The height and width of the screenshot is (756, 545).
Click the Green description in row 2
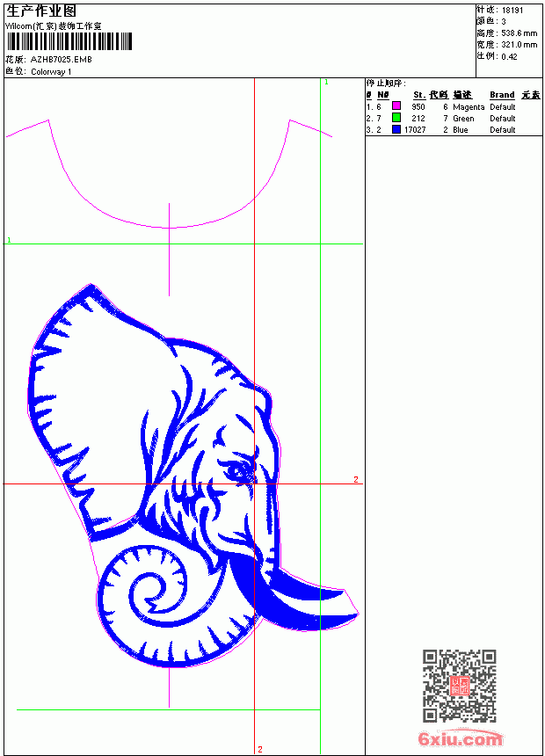tap(463, 119)
